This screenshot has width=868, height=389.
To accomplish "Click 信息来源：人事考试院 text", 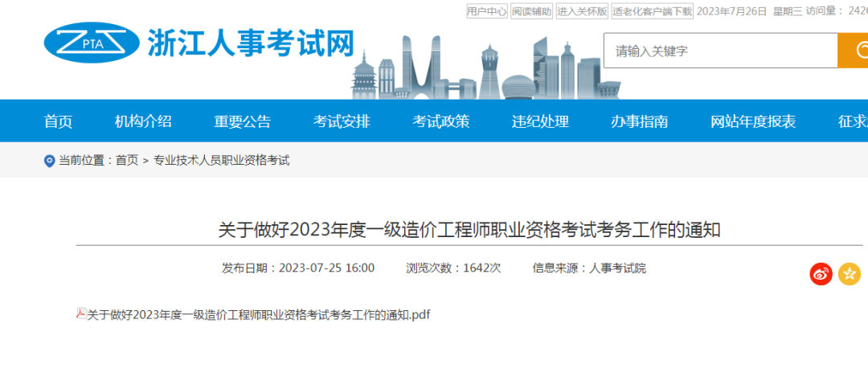I will click(x=589, y=268).
